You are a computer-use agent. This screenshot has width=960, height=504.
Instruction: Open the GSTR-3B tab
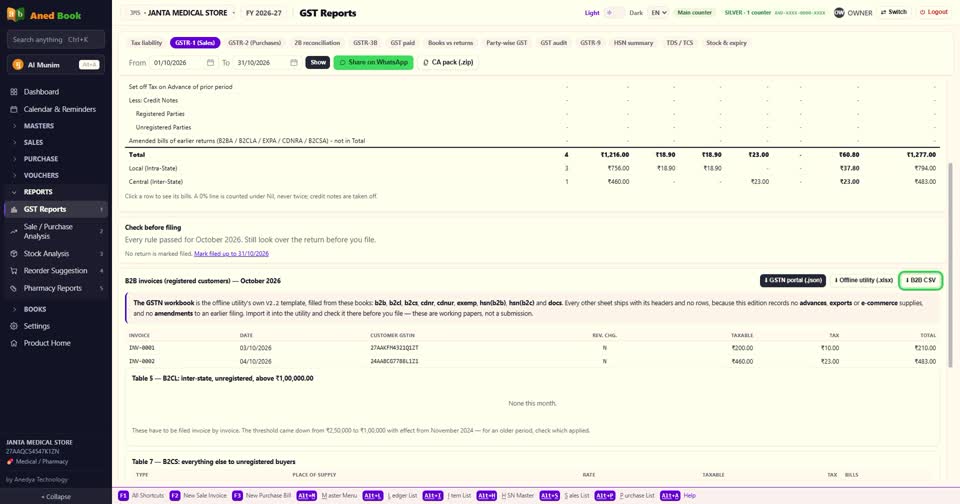365,43
